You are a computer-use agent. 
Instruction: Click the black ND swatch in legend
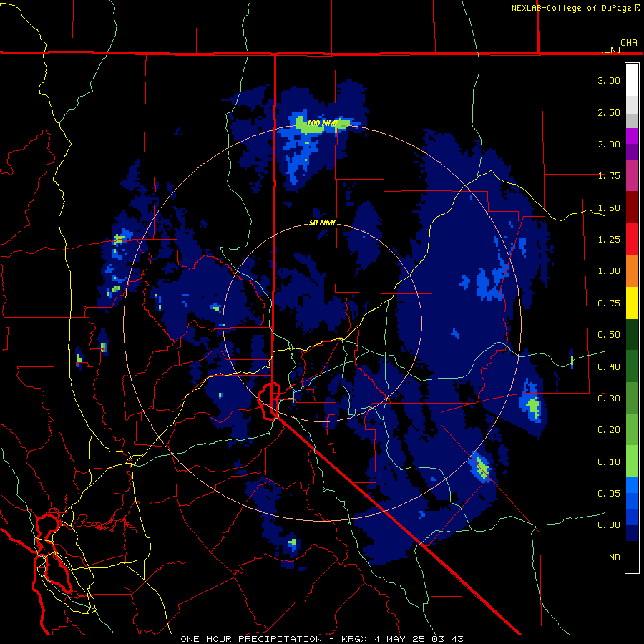coord(632,557)
